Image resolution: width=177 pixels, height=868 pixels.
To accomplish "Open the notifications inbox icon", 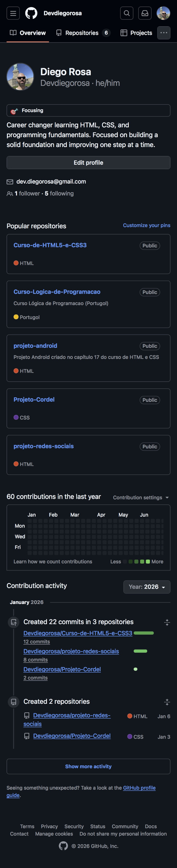I will [x=145, y=14].
